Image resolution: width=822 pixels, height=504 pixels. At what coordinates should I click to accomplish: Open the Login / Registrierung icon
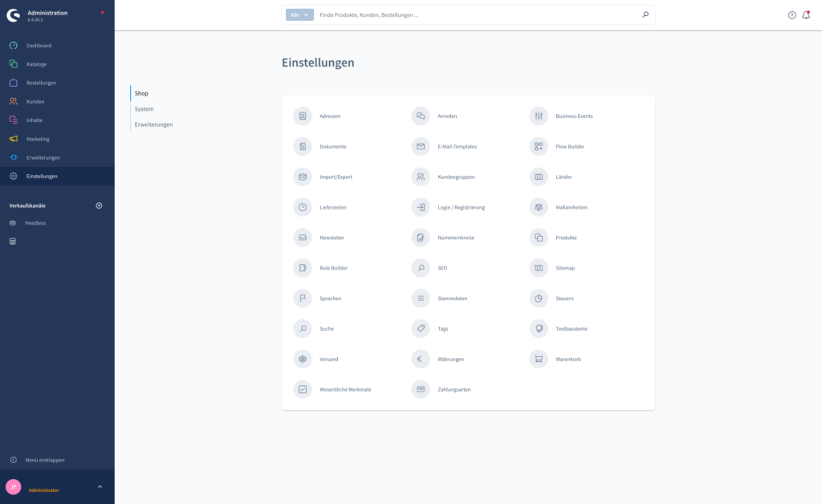[x=421, y=207]
